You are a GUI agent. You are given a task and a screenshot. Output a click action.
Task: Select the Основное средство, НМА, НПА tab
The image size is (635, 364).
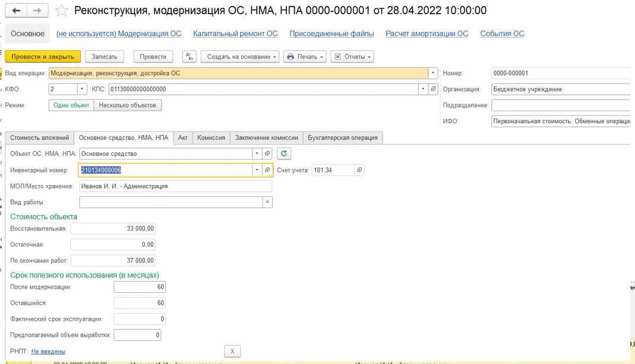[123, 138]
